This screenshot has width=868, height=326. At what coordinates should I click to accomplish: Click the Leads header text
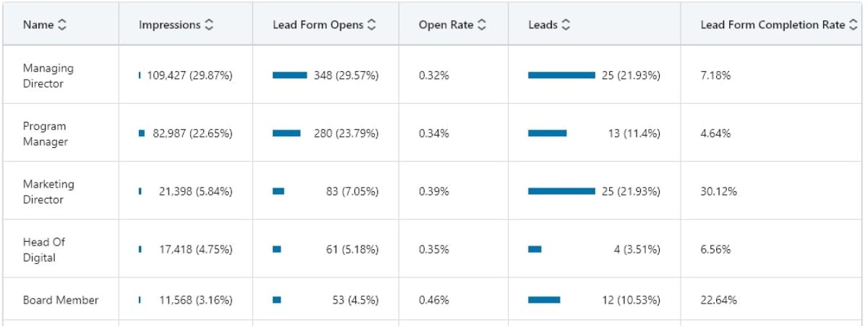point(542,25)
